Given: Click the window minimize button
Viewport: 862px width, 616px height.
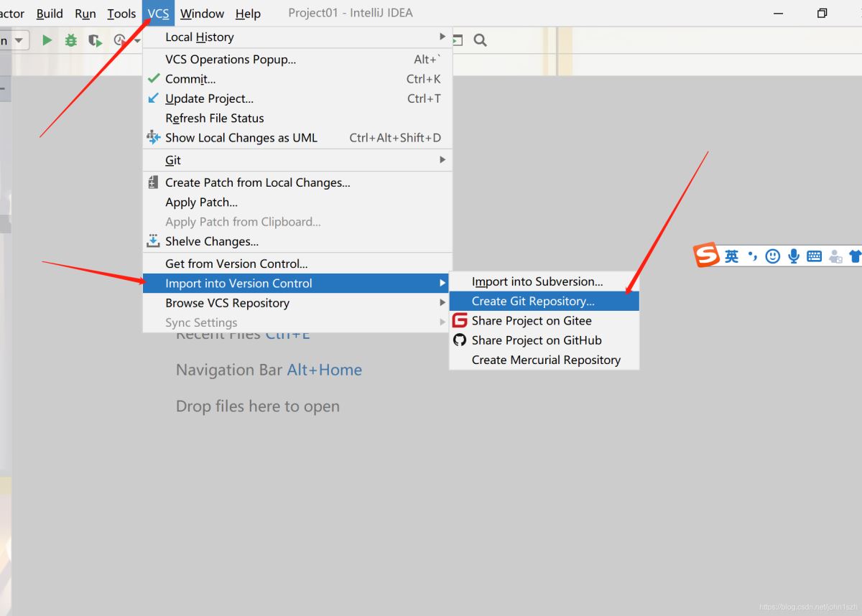Looking at the screenshot, I should (779, 13).
